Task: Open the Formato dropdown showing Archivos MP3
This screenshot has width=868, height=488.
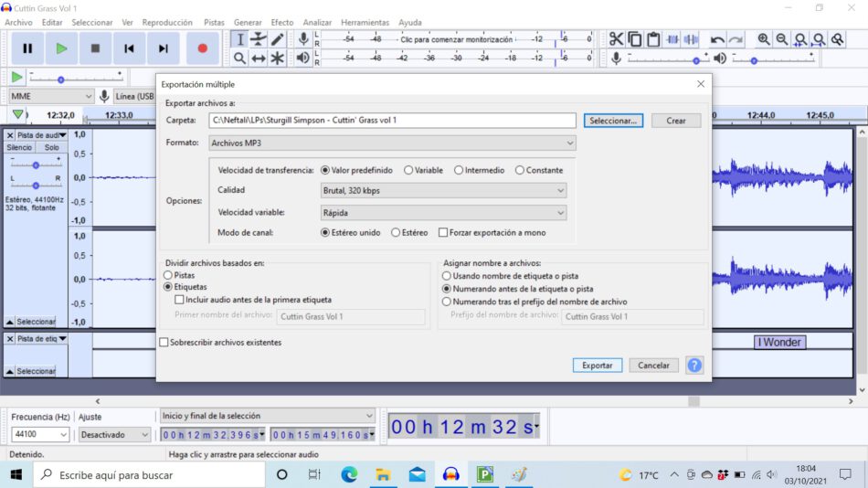Action: coord(392,143)
